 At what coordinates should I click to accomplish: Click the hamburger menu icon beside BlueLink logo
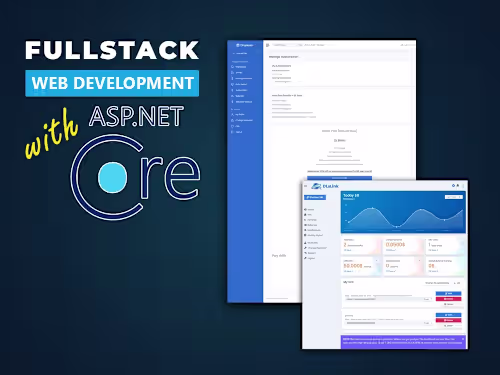pyautogui.click(x=305, y=186)
